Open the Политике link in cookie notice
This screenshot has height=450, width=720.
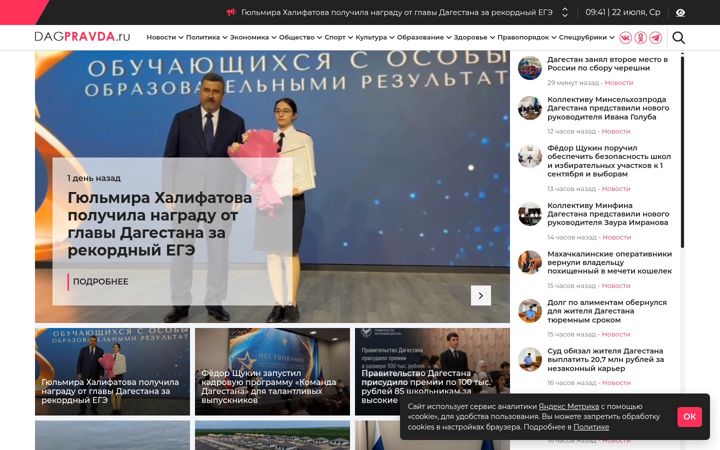tap(591, 427)
